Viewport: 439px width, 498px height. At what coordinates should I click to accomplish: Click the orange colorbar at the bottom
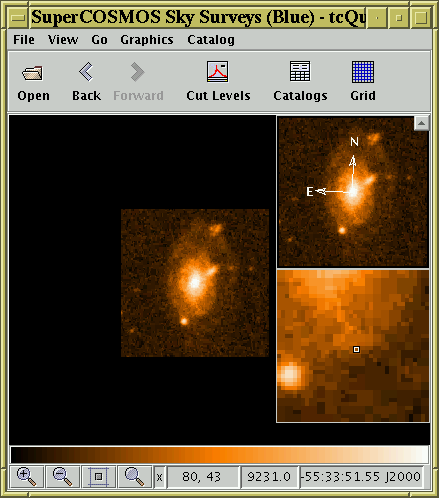(x=219, y=455)
